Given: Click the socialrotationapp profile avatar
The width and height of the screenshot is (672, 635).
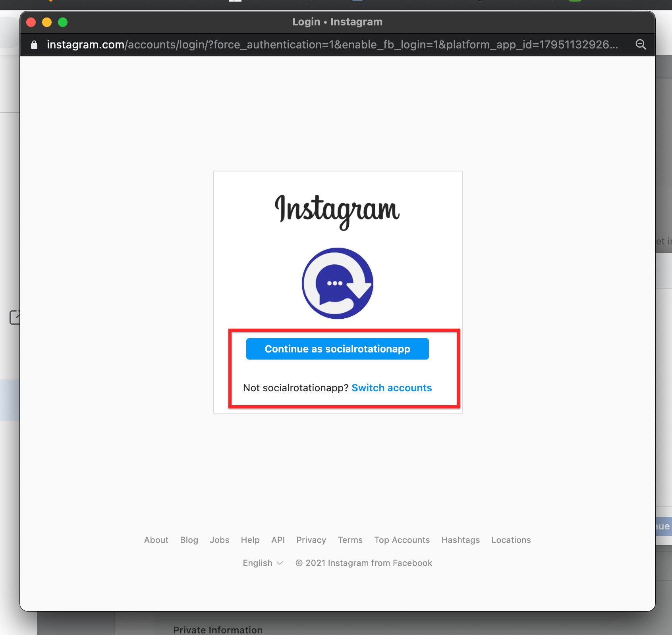Looking at the screenshot, I should coord(338,283).
